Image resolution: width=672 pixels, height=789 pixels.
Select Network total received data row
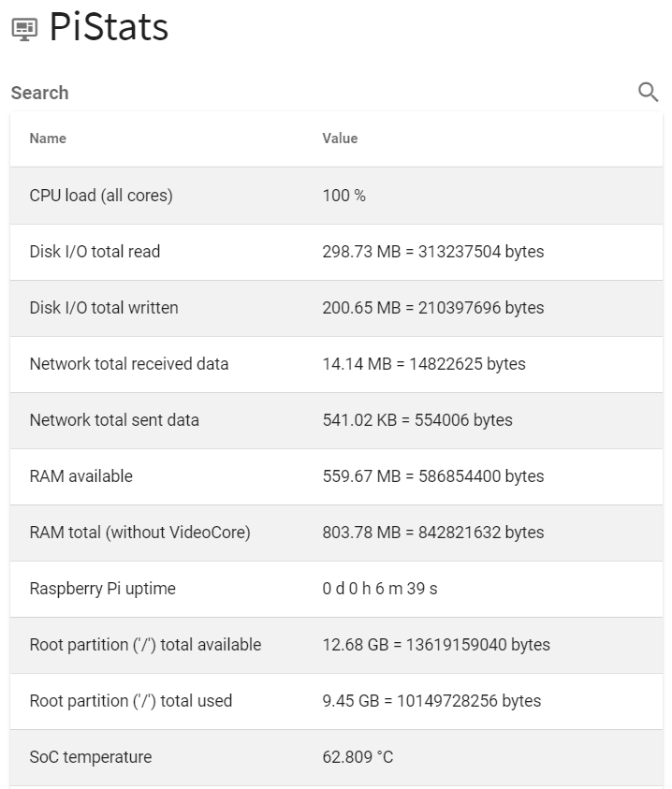336,364
